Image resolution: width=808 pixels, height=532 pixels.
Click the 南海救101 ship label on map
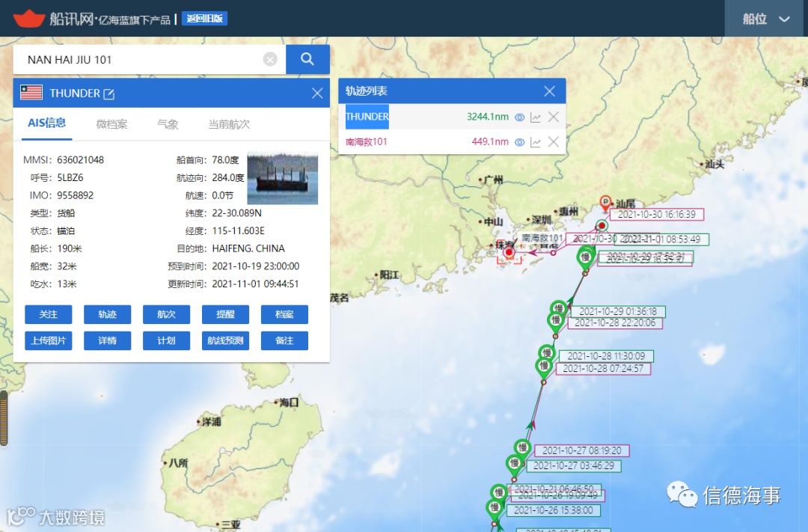pyautogui.click(x=542, y=238)
